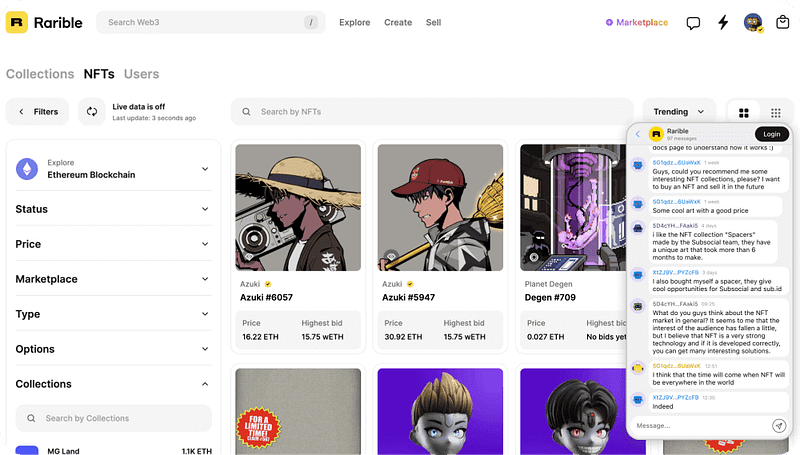Open the Azuki #6057 thumbnail image
The width and height of the screenshot is (800, 455).
tap(298, 208)
